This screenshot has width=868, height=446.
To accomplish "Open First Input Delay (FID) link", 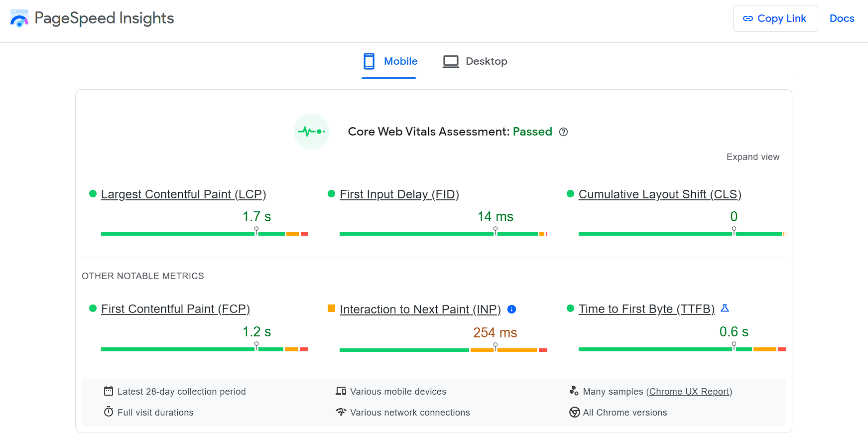I will 399,194.
